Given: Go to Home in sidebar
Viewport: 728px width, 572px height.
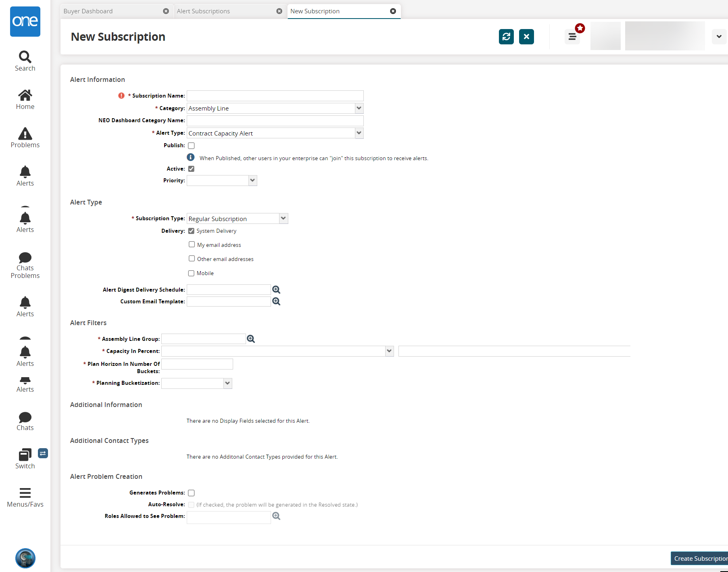Looking at the screenshot, I should coord(25,100).
